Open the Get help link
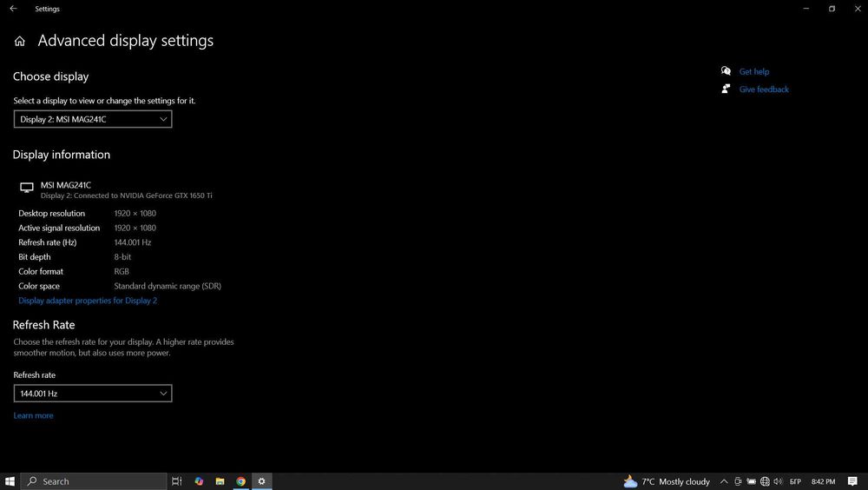 (754, 71)
